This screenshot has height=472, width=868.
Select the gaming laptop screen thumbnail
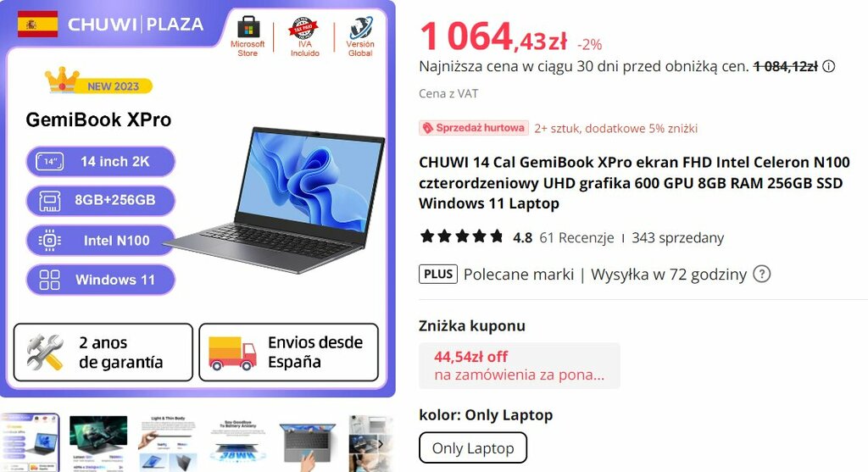click(x=98, y=442)
